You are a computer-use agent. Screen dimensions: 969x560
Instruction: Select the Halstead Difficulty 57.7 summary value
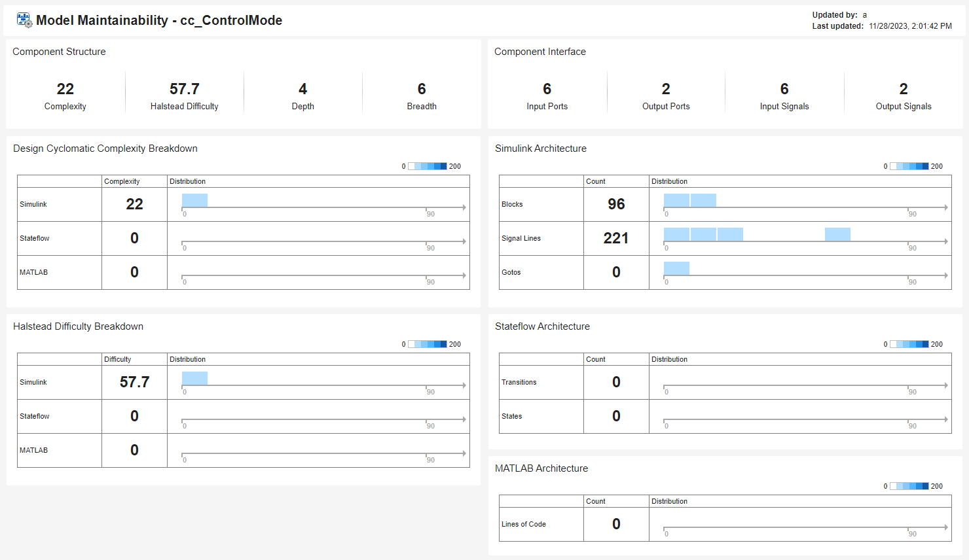click(x=184, y=90)
